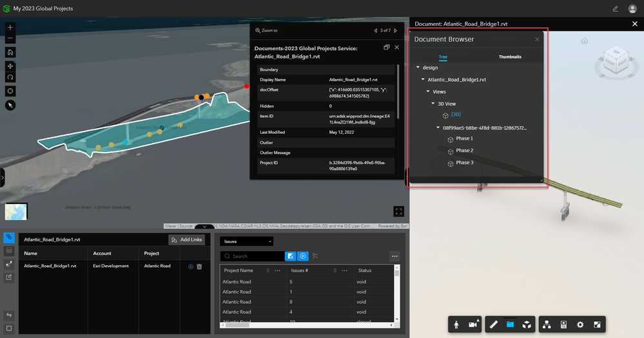Collapse the design tree node

(418, 67)
